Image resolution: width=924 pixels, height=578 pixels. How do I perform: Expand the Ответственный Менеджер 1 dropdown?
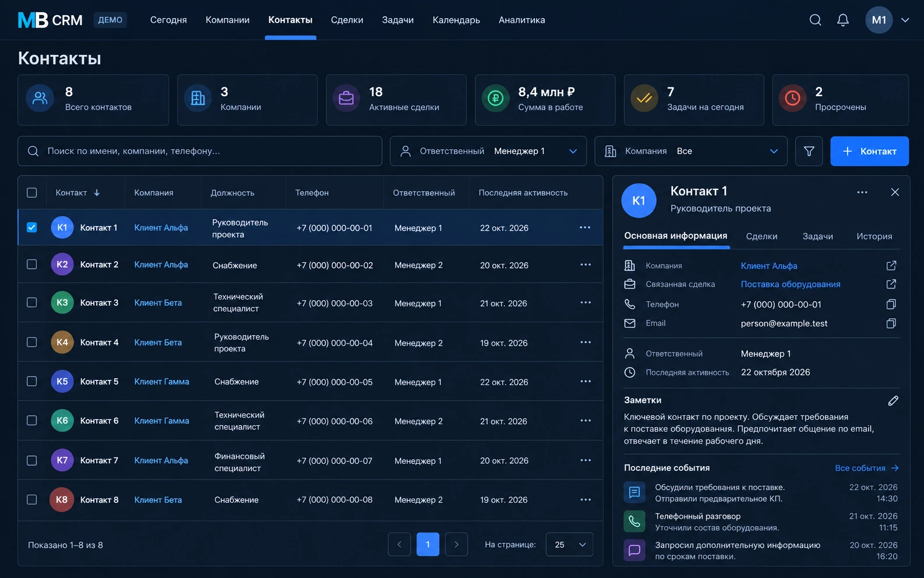point(488,151)
